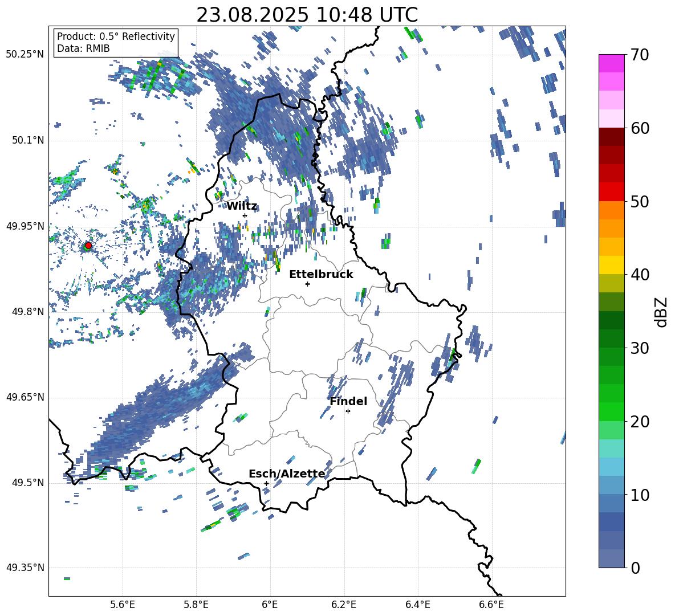Click the cross marker below Ettelbruck
This screenshot has width=675, height=616.
pyautogui.click(x=307, y=284)
